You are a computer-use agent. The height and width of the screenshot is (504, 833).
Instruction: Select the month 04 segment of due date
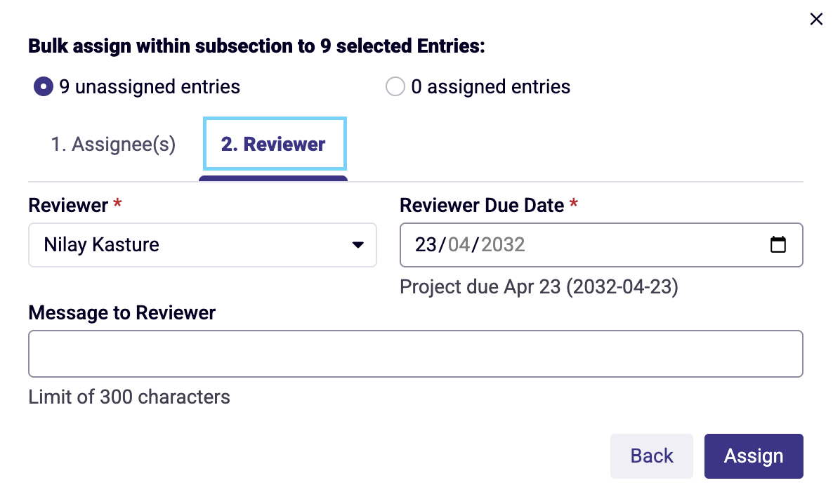tap(459, 245)
